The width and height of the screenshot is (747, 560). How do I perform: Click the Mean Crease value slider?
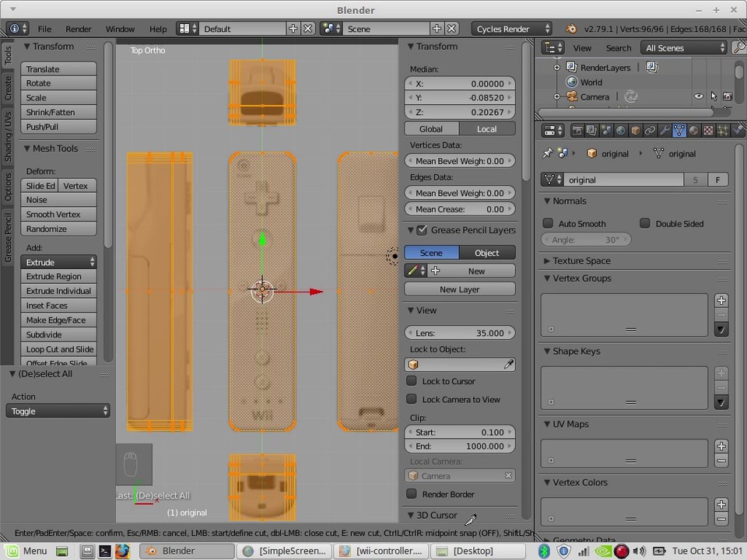pyautogui.click(x=460, y=209)
